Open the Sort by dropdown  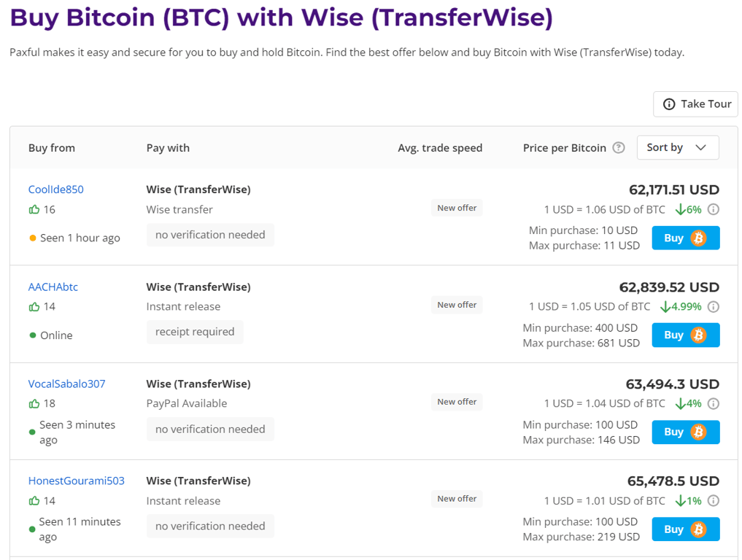pyautogui.click(x=677, y=147)
